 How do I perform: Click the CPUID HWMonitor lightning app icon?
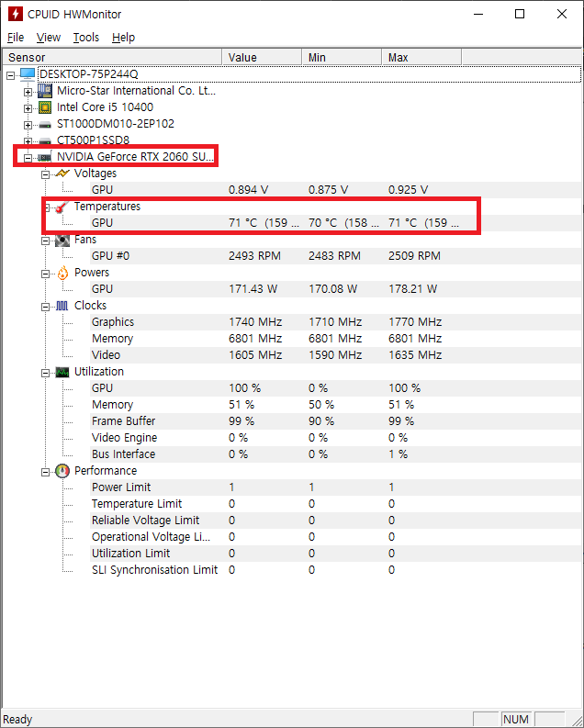16,14
